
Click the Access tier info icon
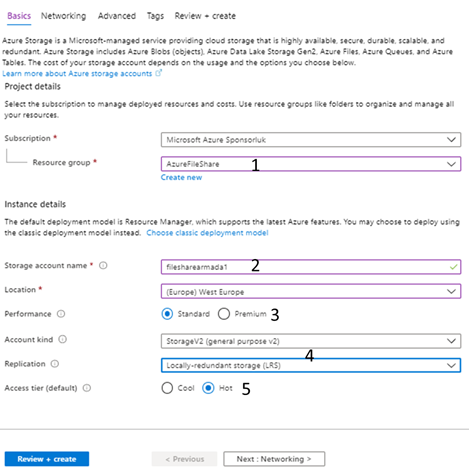click(87, 388)
